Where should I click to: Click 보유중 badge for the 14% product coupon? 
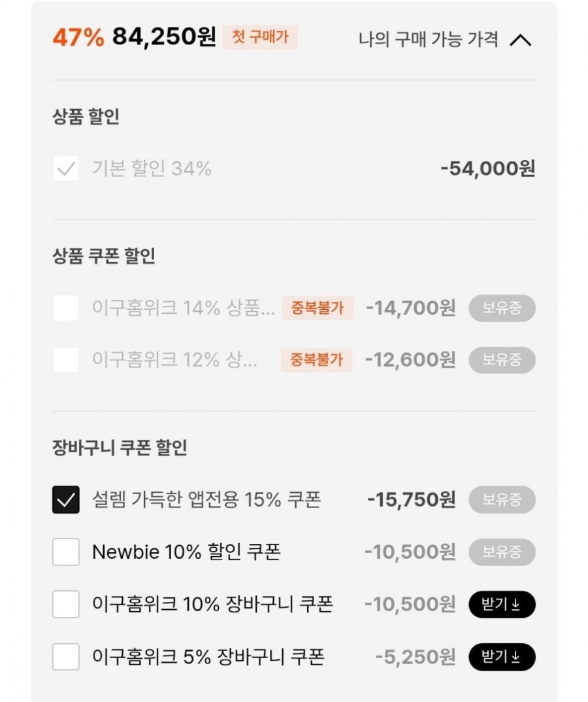pos(502,308)
